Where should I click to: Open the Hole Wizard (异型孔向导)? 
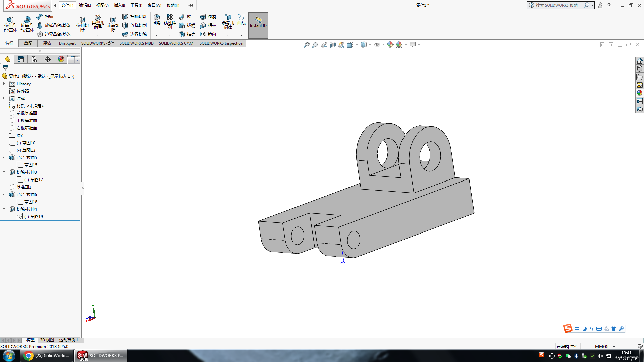[98, 22]
